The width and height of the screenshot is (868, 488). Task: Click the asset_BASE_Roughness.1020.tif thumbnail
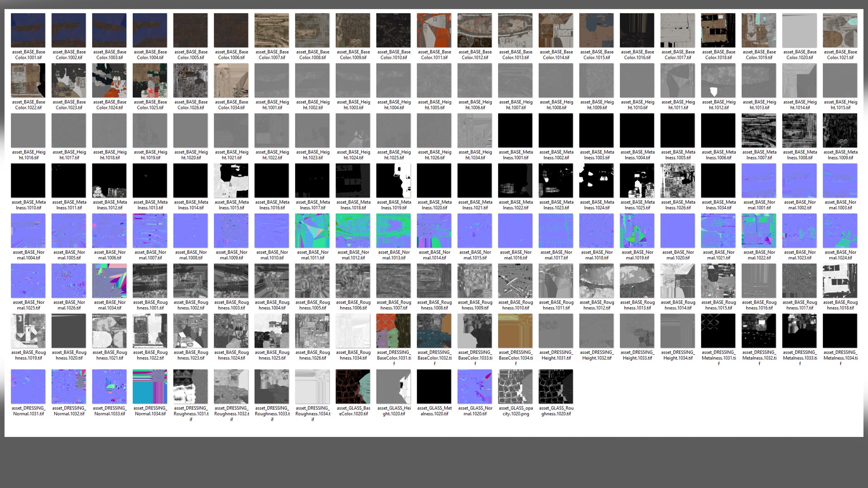tap(69, 331)
